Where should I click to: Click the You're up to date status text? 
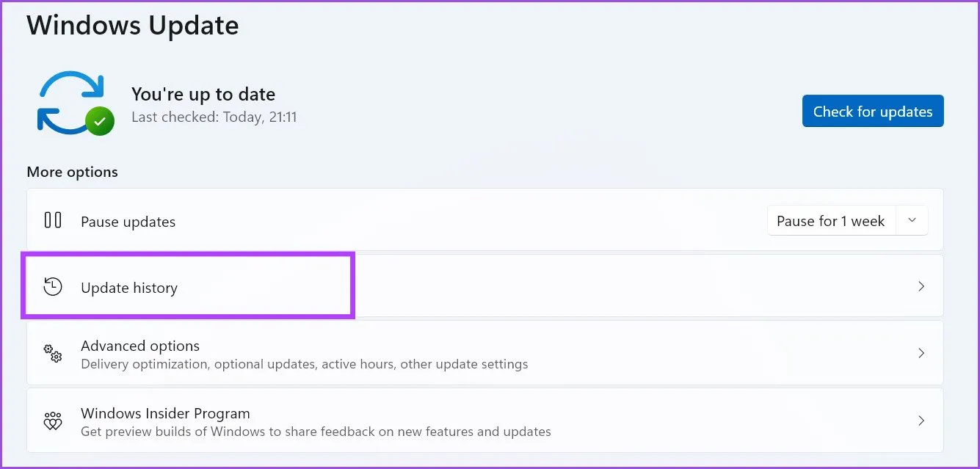[x=203, y=95]
